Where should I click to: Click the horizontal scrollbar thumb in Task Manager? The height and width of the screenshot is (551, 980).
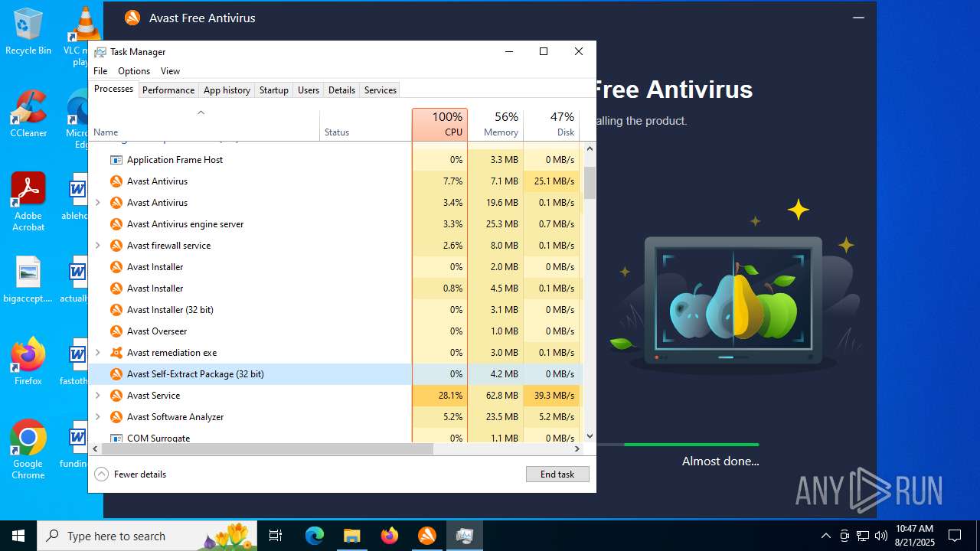point(267,449)
